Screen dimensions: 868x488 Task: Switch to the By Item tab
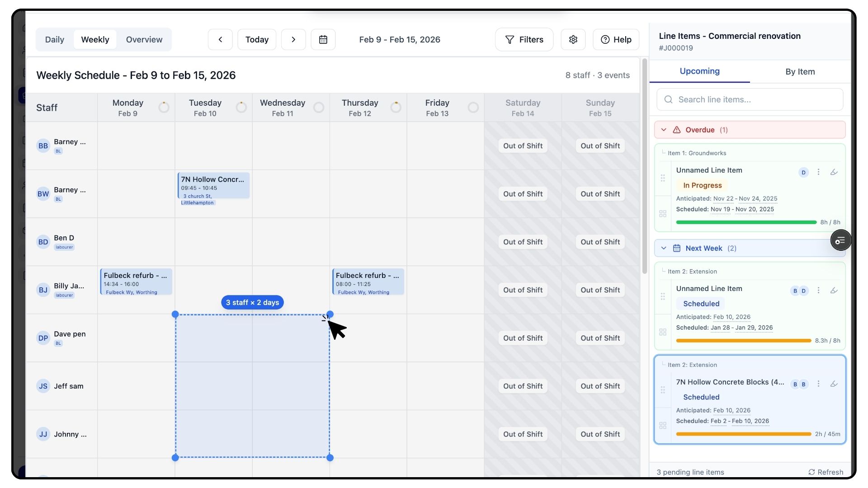click(x=800, y=72)
